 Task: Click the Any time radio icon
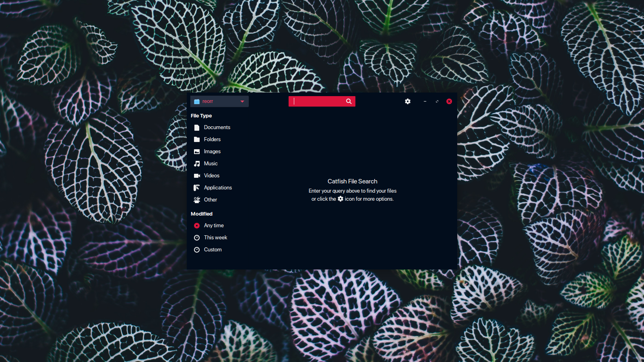point(197,226)
